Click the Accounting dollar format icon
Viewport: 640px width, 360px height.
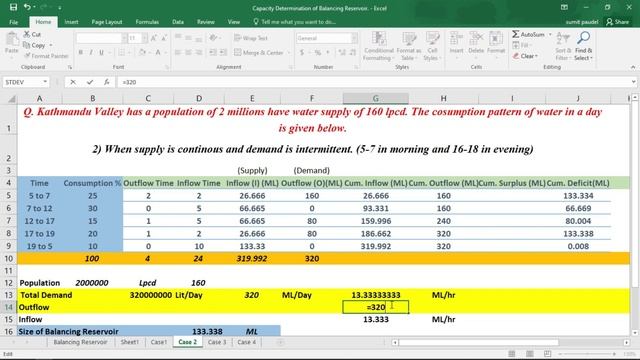click(x=302, y=52)
